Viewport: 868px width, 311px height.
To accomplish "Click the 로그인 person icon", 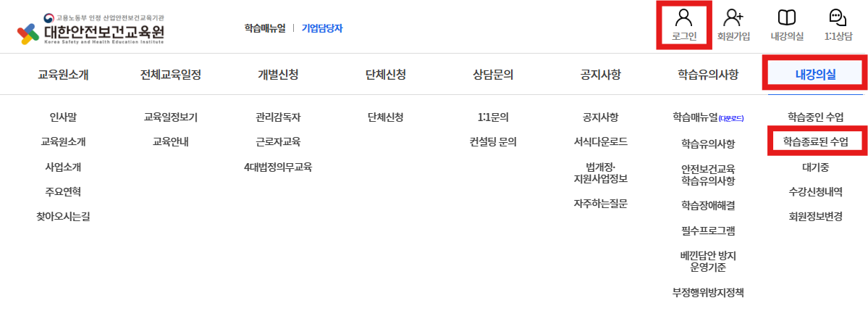I will pos(683,18).
